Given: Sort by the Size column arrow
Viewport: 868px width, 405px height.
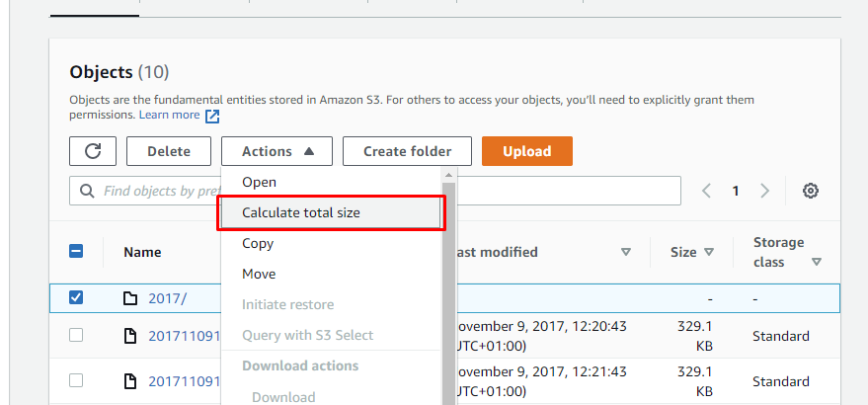Looking at the screenshot, I should click(x=709, y=252).
